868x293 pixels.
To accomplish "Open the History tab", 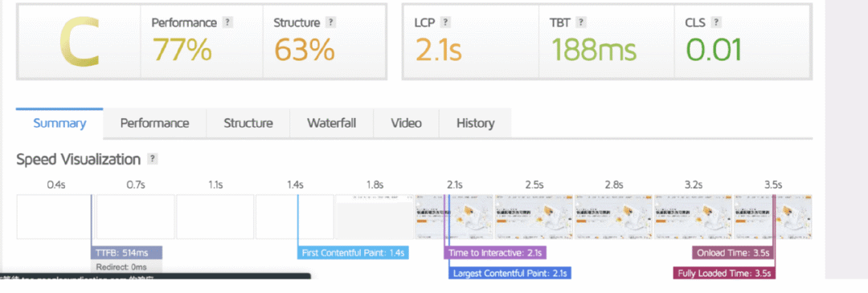I will pos(476,124).
